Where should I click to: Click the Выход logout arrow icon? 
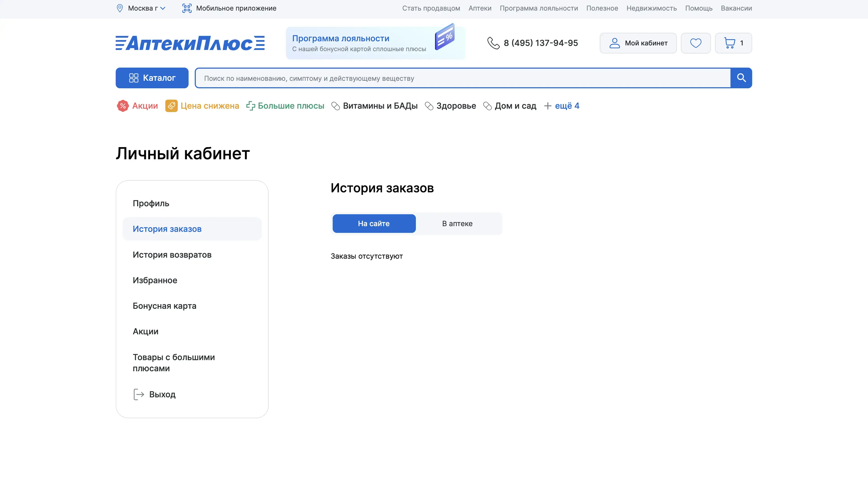(139, 394)
